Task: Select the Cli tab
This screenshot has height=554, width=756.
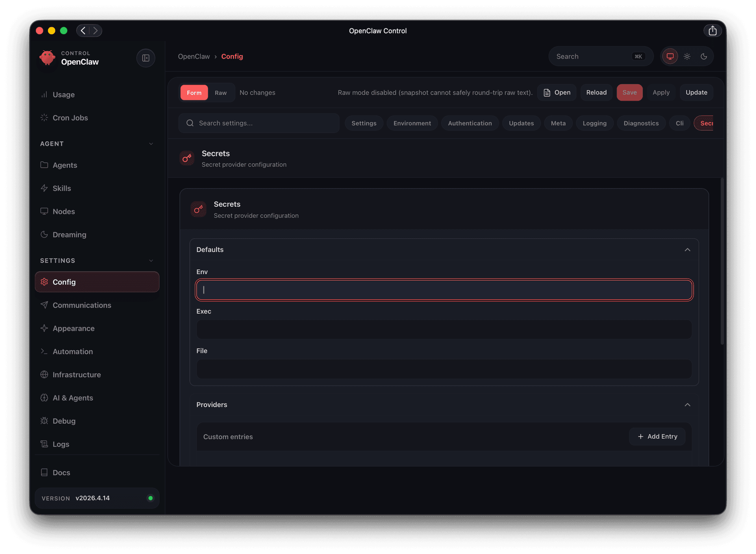Action: coord(680,123)
